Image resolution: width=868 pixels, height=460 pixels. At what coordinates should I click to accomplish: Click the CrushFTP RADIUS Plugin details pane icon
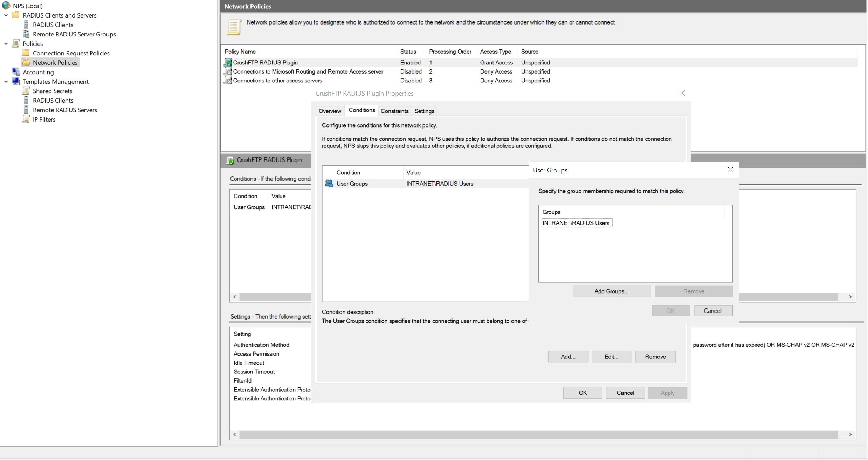click(x=230, y=160)
